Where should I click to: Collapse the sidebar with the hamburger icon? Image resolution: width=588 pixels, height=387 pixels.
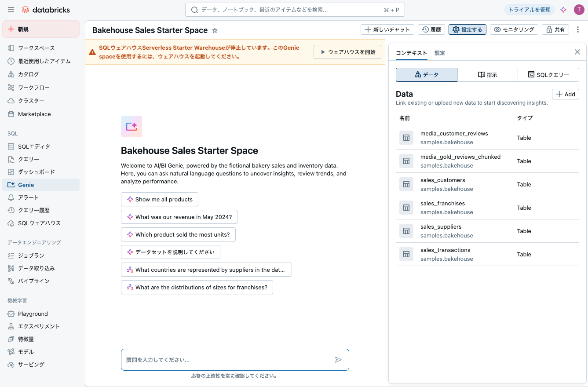(11, 9)
